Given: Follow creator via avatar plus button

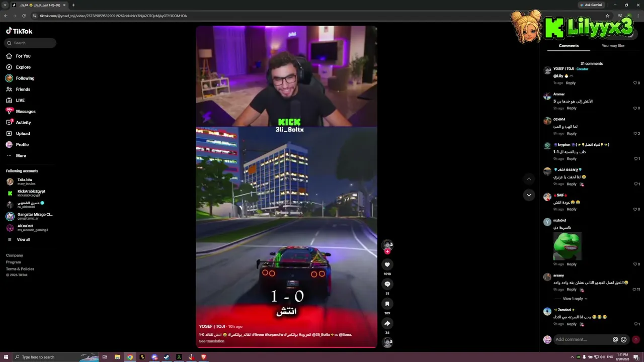Looking at the screenshot, I should point(387,251).
